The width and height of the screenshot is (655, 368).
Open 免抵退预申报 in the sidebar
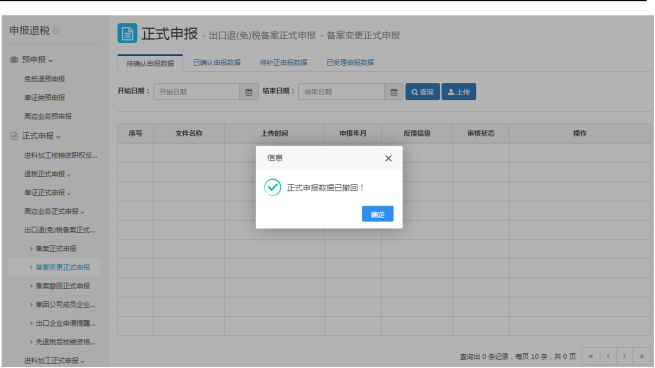44,79
